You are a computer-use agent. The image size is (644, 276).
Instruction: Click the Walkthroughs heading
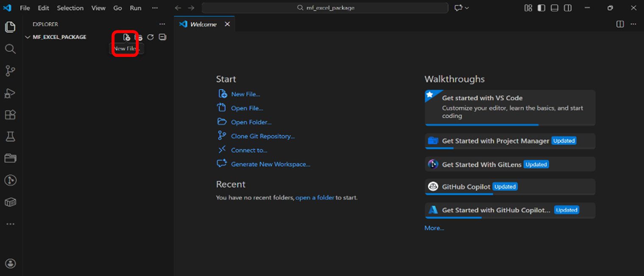click(x=454, y=79)
